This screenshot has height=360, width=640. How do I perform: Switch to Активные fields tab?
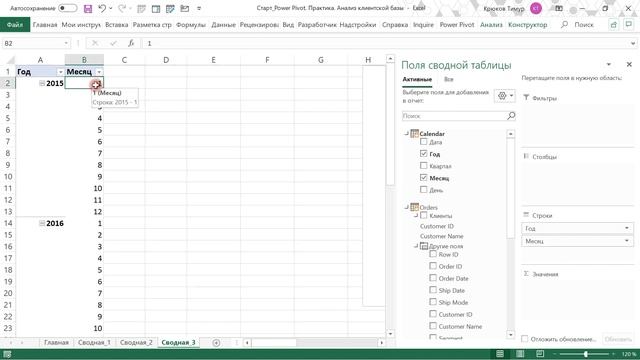(417, 80)
